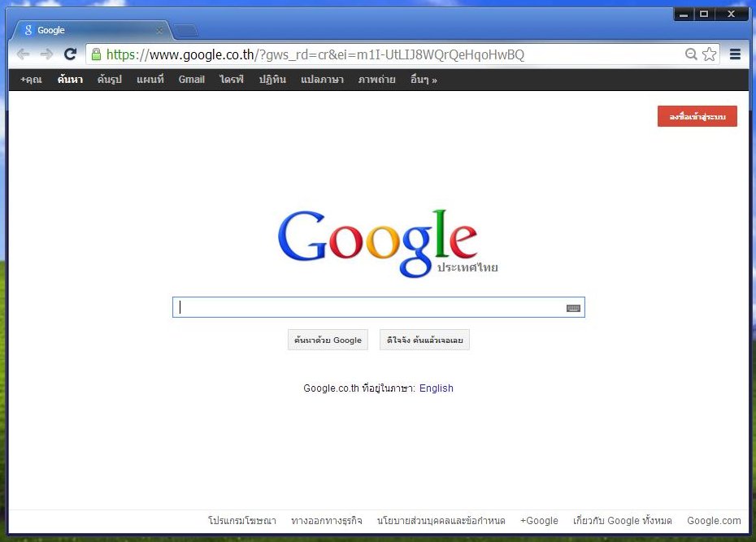Open Gmail from the top black bar
Screen dimensions: 756x542
[191, 80]
